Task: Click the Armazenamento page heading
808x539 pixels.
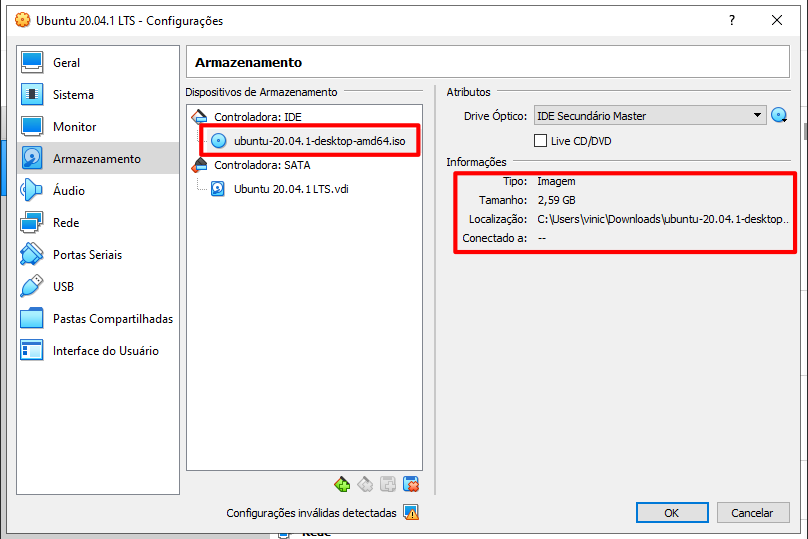Action: (248, 62)
